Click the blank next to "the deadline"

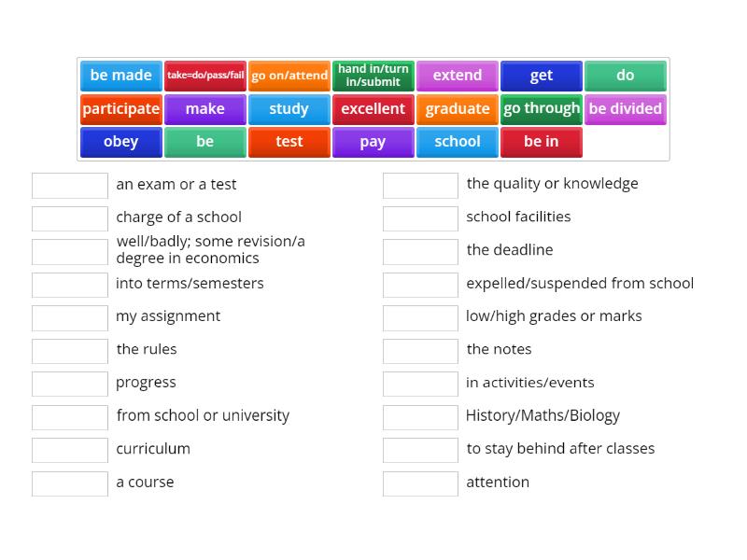[x=420, y=251]
